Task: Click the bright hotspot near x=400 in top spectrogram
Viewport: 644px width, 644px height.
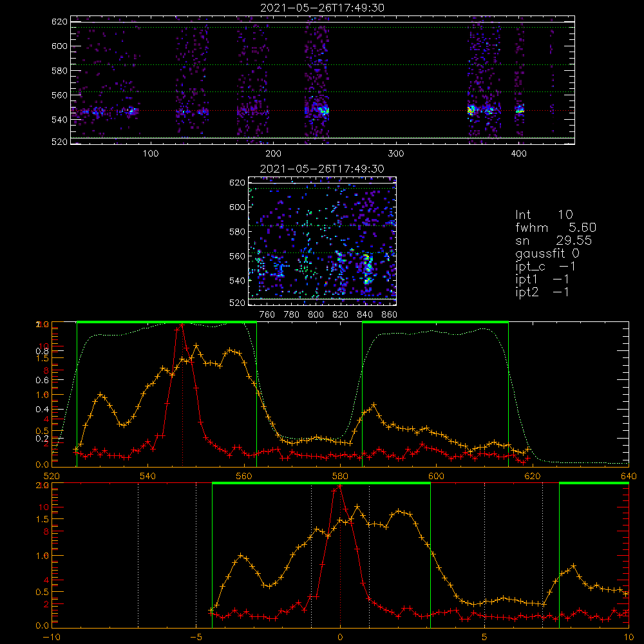Action: tap(520, 110)
